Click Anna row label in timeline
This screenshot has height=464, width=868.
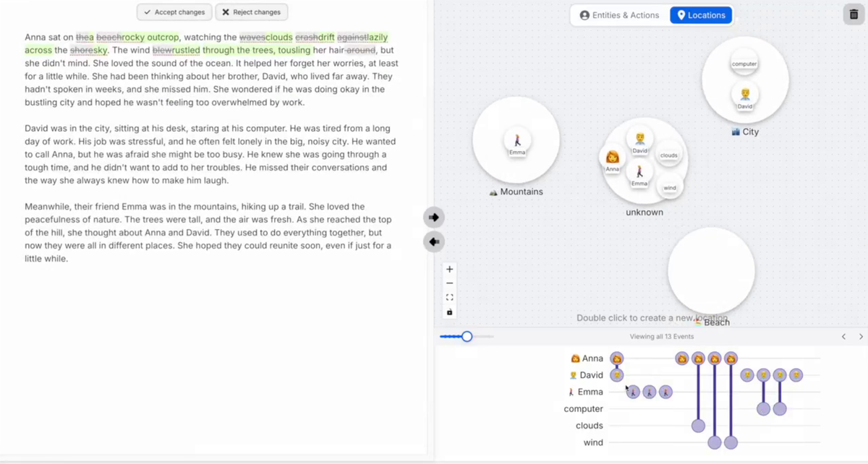[587, 358]
